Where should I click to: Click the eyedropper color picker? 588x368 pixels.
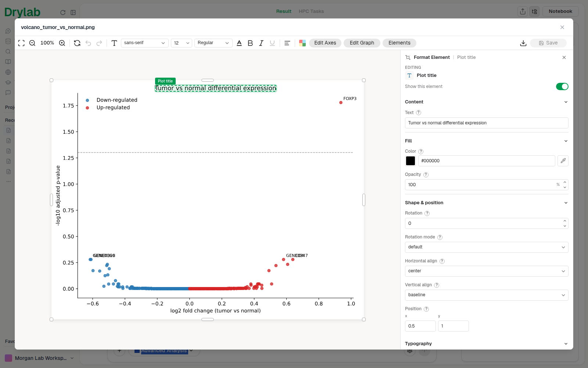[563, 161]
